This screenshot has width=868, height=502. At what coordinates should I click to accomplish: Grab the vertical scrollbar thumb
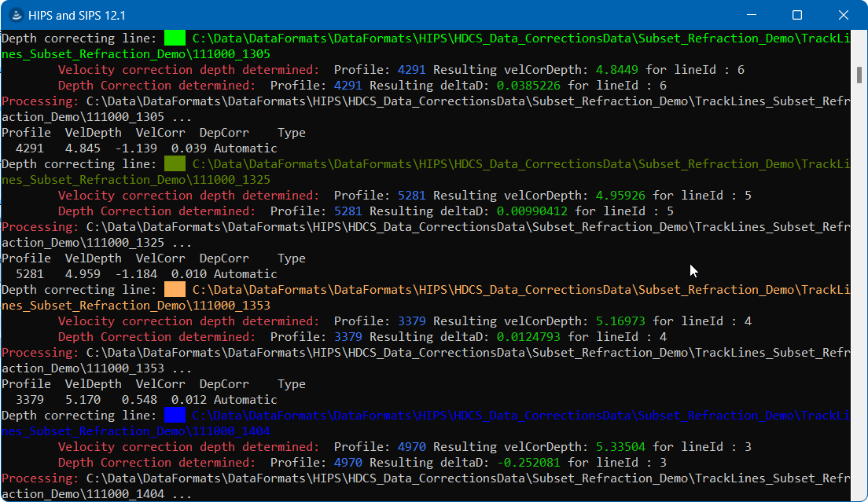pos(859,75)
